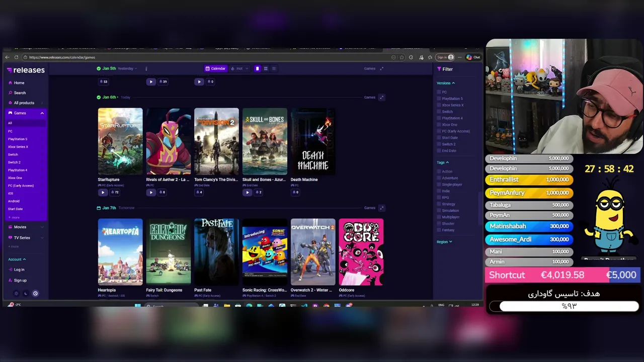644x362 pixels.
Task: Open the StarRupture game cover
Action: tap(120, 141)
